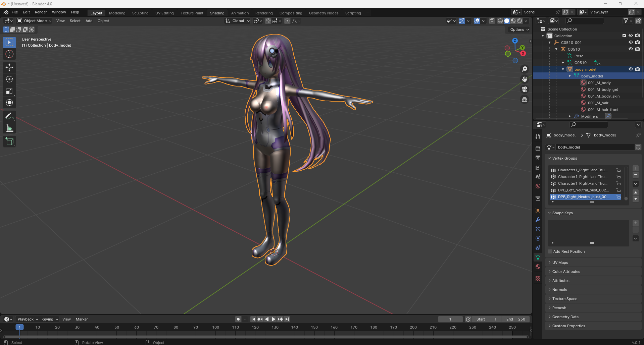
Task: Open the Render properties tab
Action: click(x=538, y=149)
